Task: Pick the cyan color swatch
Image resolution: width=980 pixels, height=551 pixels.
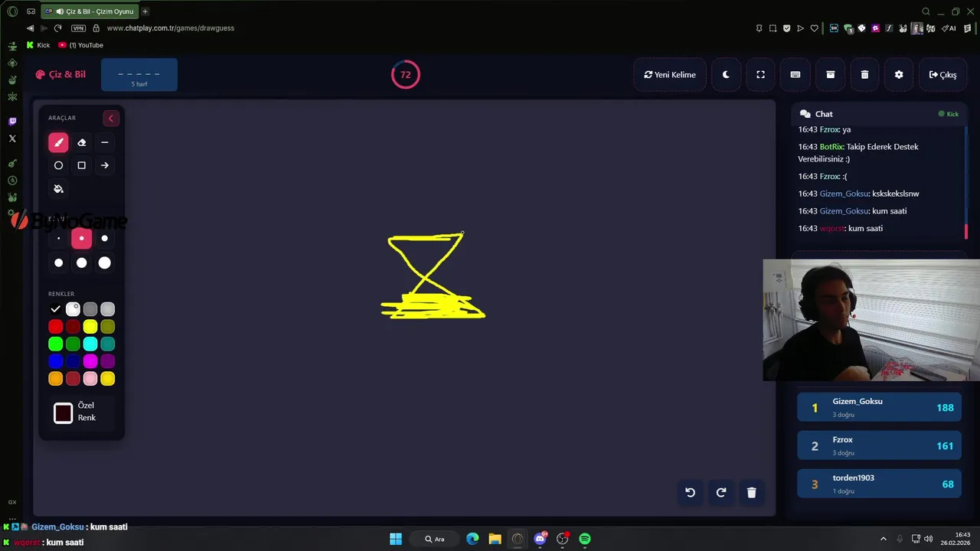Action: 90,344
